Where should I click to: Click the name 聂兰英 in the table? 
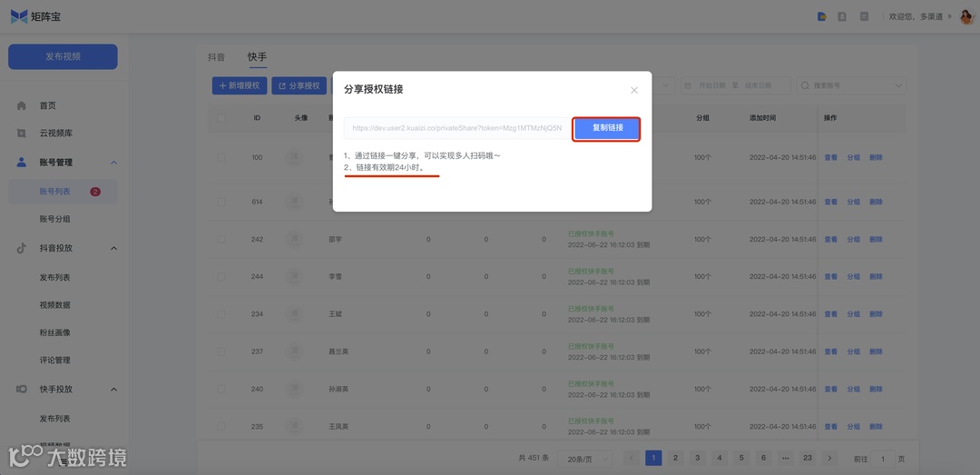coord(338,351)
